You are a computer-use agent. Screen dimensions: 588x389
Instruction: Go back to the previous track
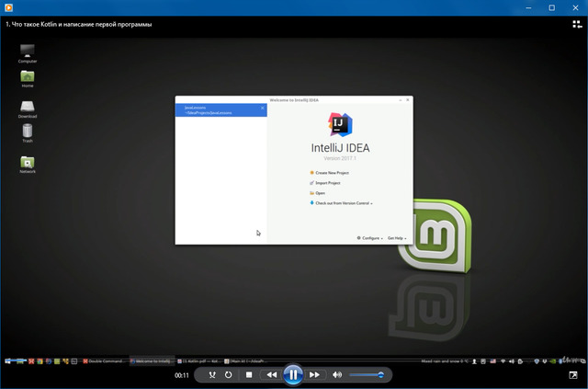pyautogui.click(x=271, y=375)
